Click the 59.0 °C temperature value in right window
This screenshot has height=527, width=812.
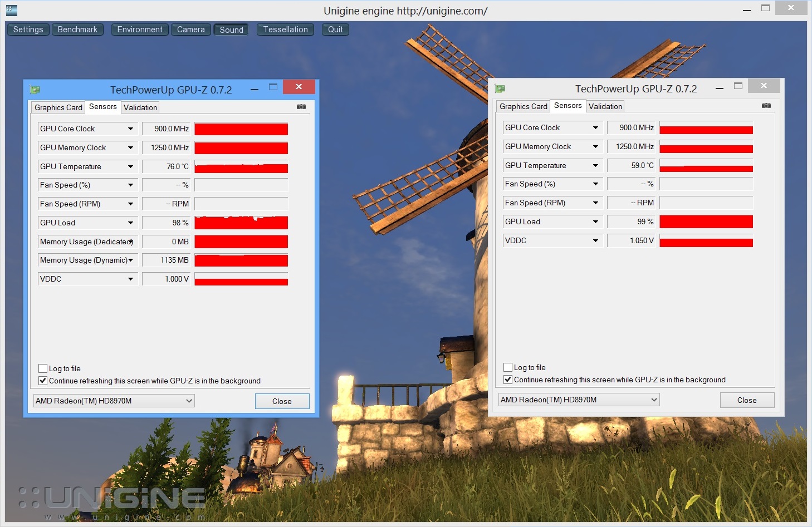(x=631, y=165)
